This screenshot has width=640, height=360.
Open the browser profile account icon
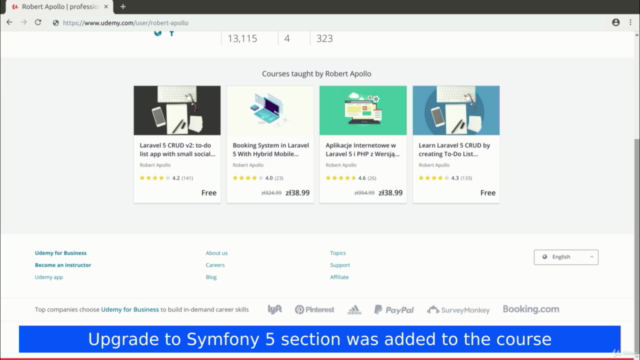pos(616,22)
